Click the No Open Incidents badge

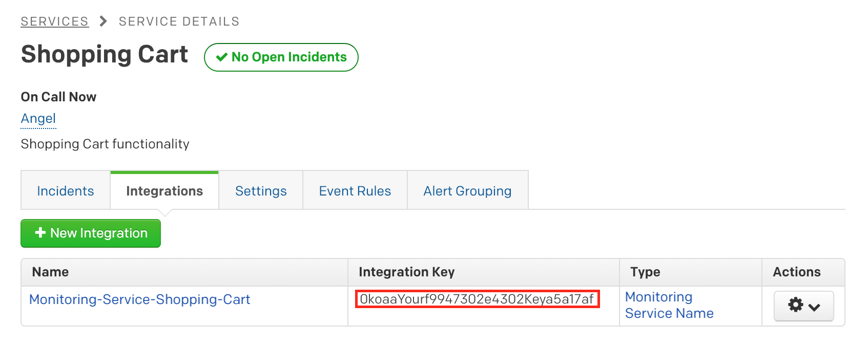281,57
